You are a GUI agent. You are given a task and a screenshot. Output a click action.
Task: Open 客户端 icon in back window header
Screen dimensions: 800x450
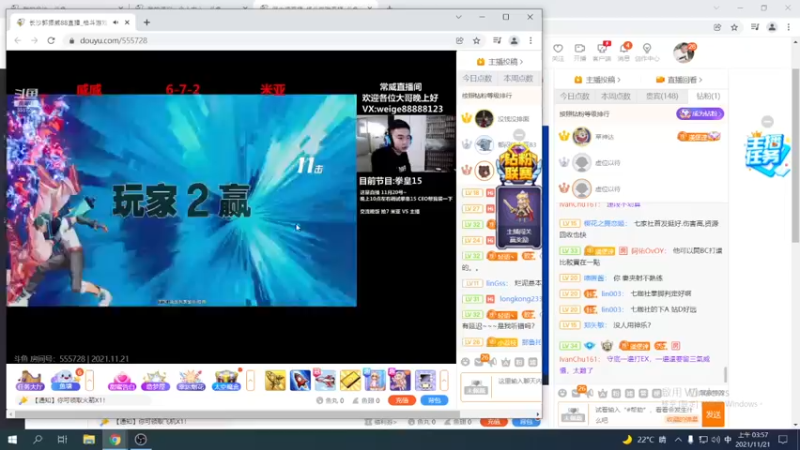pyautogui.click(x=602, y=52)
